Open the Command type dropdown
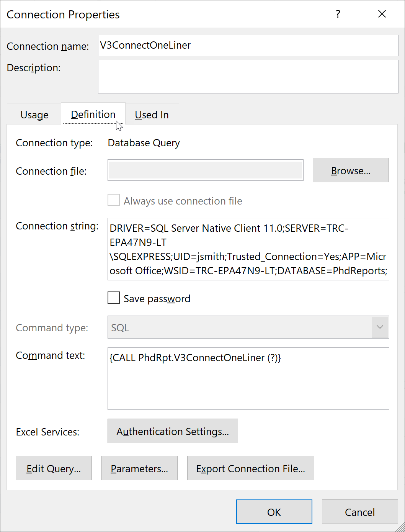Screen dimensions: 405x532 [379, 327]
